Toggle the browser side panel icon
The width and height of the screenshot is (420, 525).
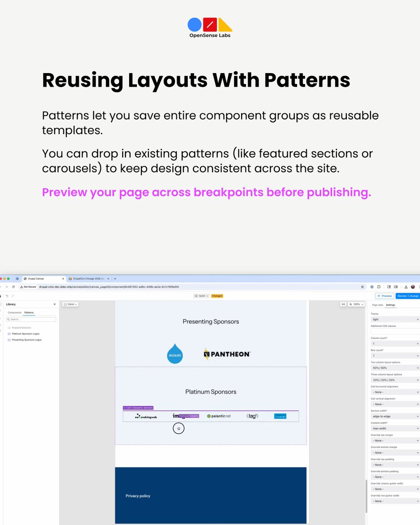tap(395, 287)
